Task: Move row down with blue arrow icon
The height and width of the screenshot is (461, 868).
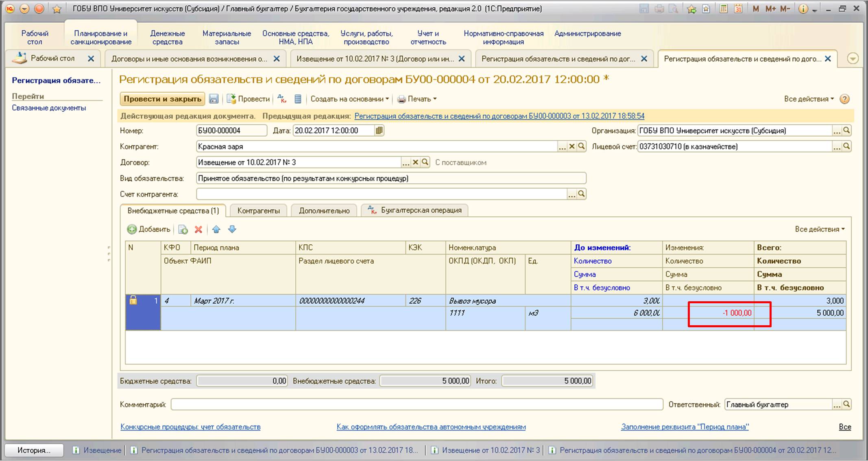Action: coord(232,229)
